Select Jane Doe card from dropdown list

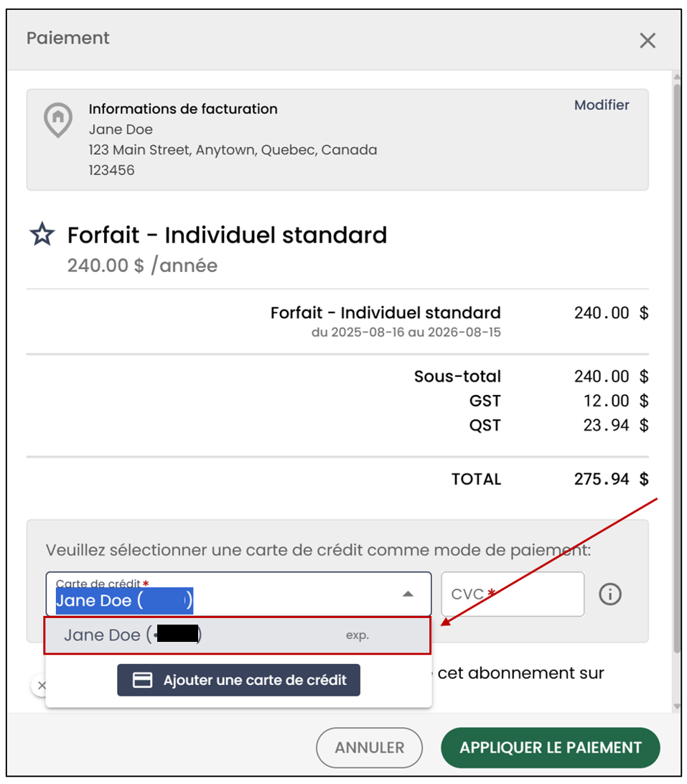point(238,635)
